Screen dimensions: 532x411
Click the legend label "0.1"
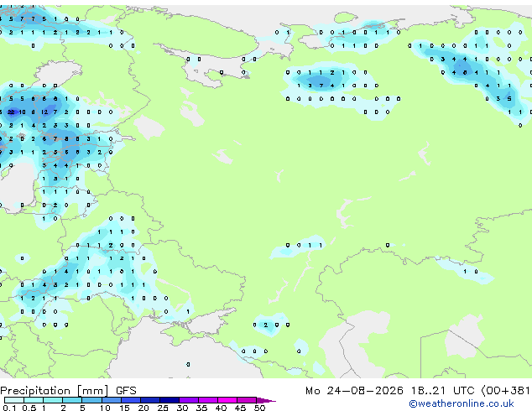pyautogui.click(x=10, y=408)
